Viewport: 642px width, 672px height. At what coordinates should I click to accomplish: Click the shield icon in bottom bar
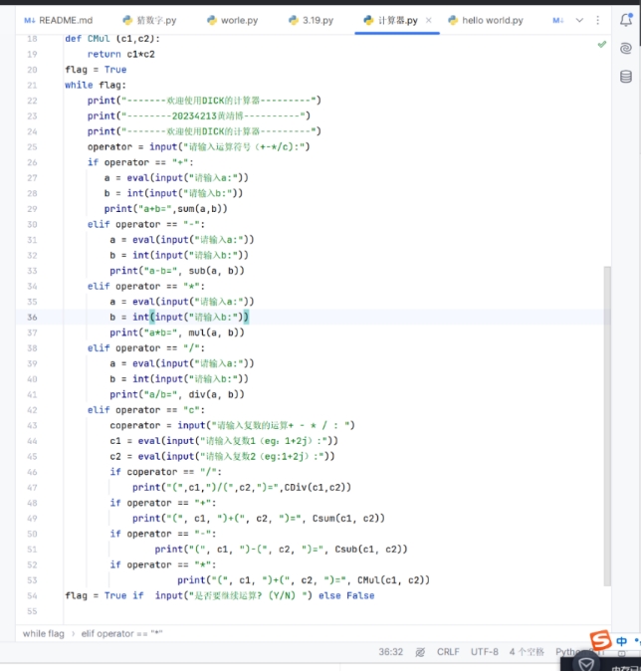587,663
